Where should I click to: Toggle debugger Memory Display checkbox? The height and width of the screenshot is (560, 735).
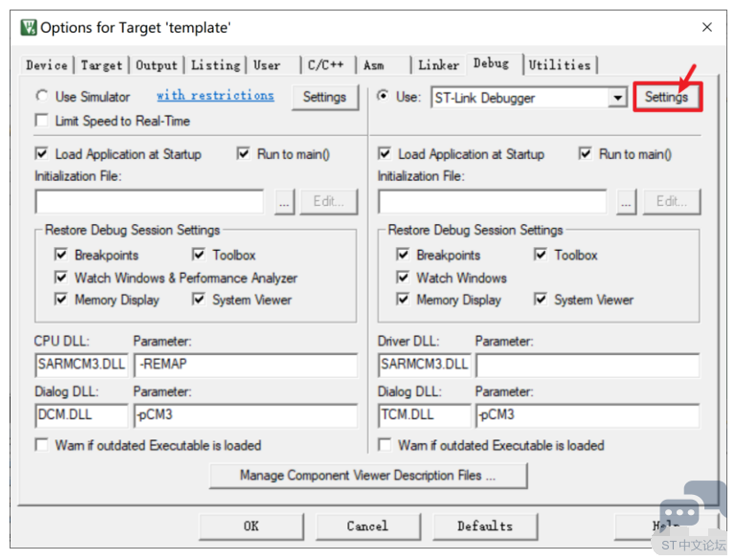click(403, 300)
